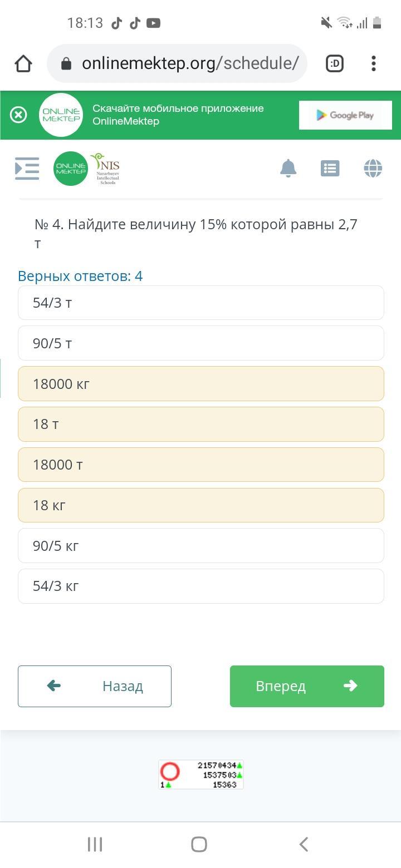Screen dimensions: 401x868
Task: Open the browser tab switcher
Action: pos(335,63)
